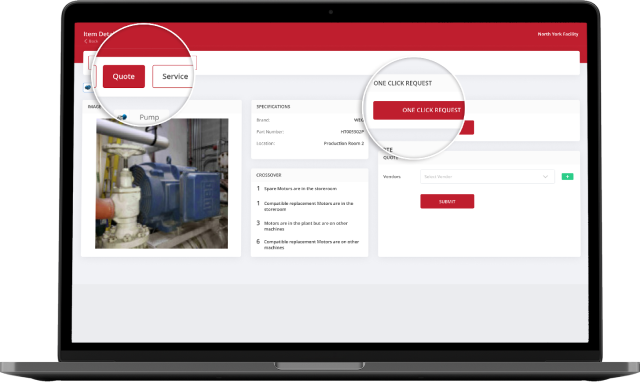Click the Select Vendor chevron arrow
640x382 pixels.
coord(545,177)
